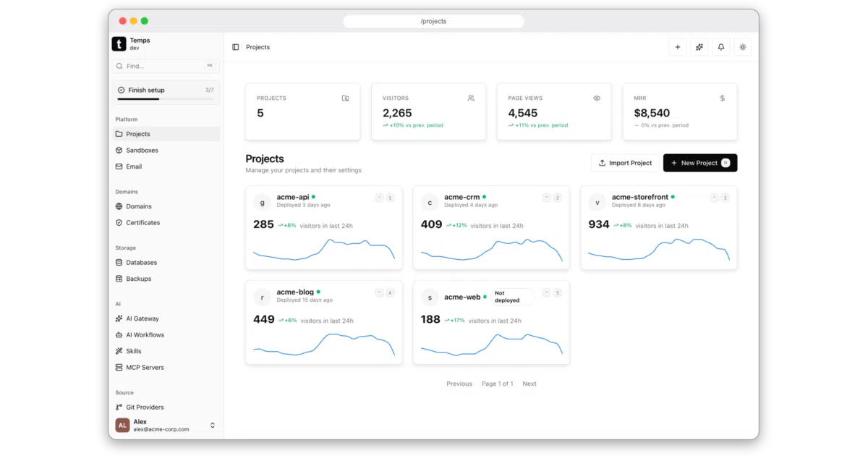Image resolution: width=868 pixels, height=456 pixels.
Task: Go to MCP Servers section
Action: click(166, 368)
